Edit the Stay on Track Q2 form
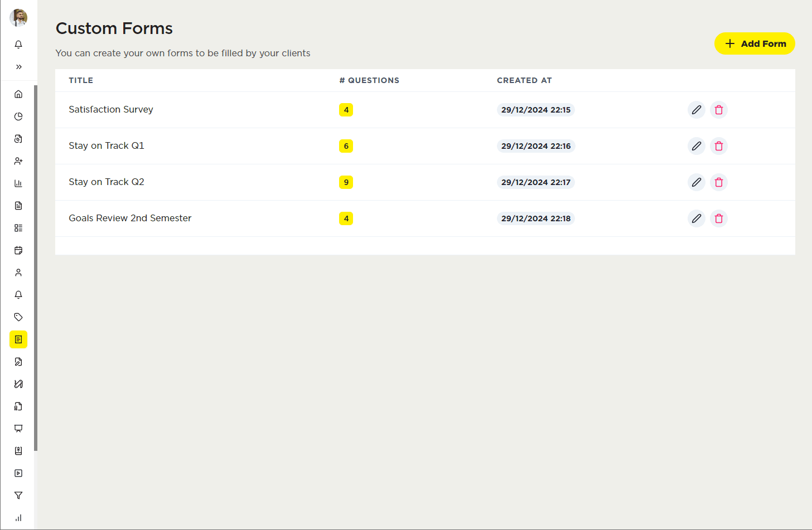 click(696, 182)
